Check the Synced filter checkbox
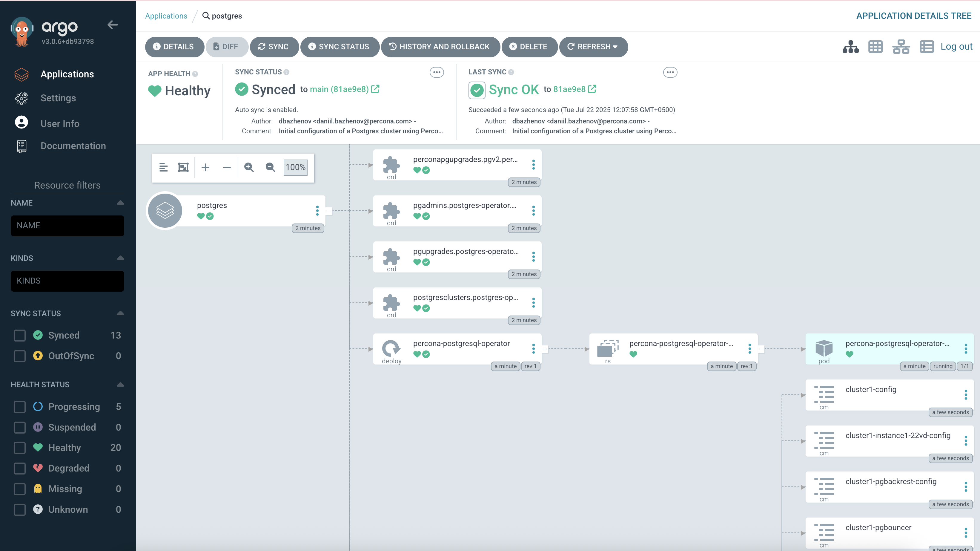 tap(19, 336)
